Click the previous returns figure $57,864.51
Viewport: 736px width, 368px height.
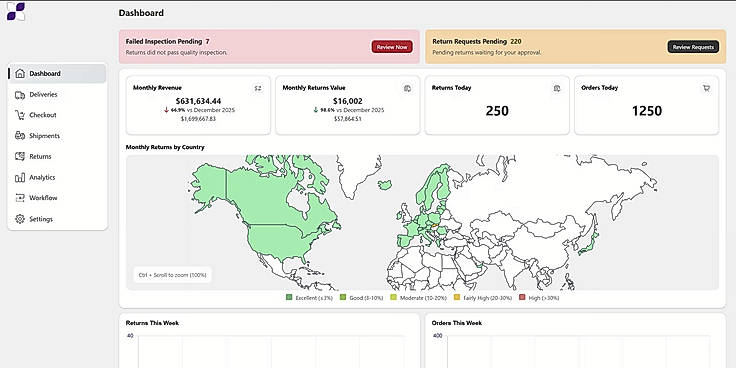pyautogui.click(x=347, y=119)
